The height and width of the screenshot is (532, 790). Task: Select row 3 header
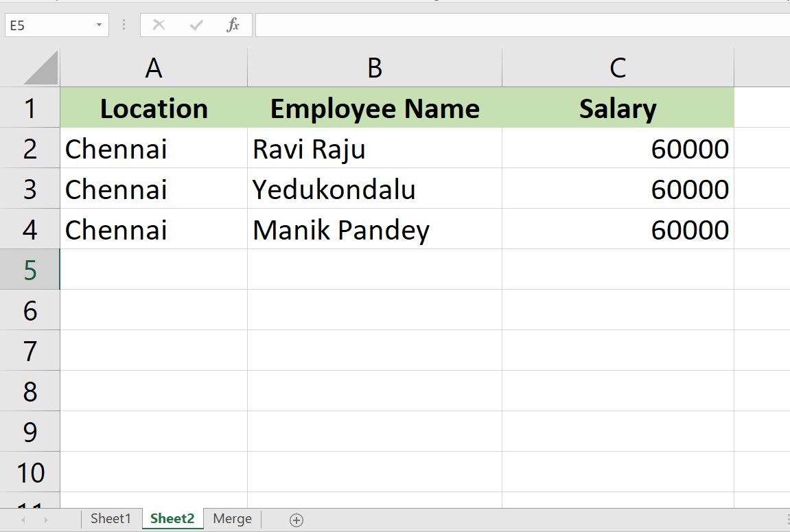coord(30,189)
